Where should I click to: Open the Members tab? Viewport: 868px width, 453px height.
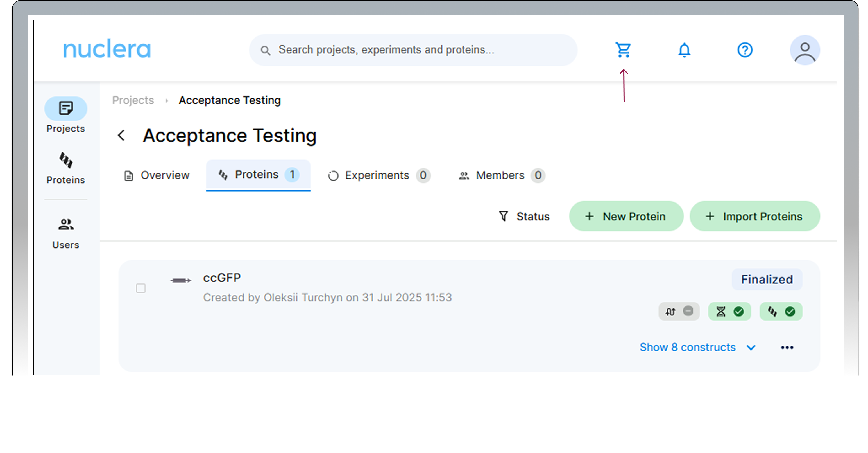(x=501, y=175)
